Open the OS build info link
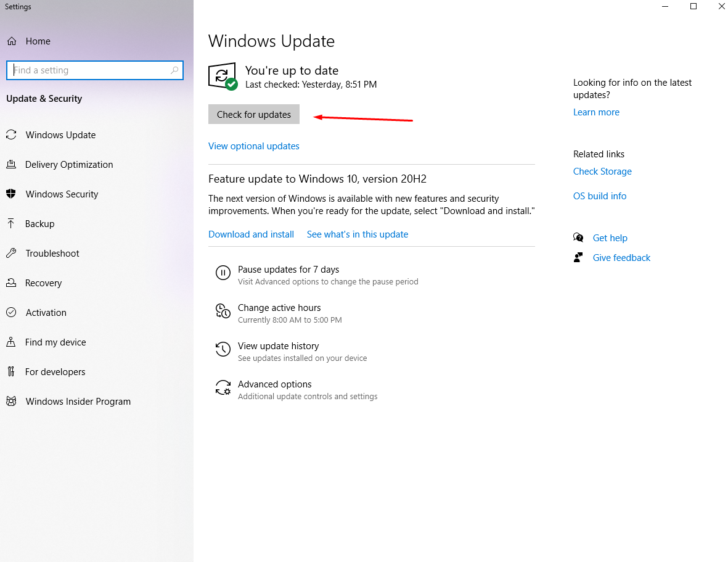This screenshot has height=562, width=728. point(600,196)
